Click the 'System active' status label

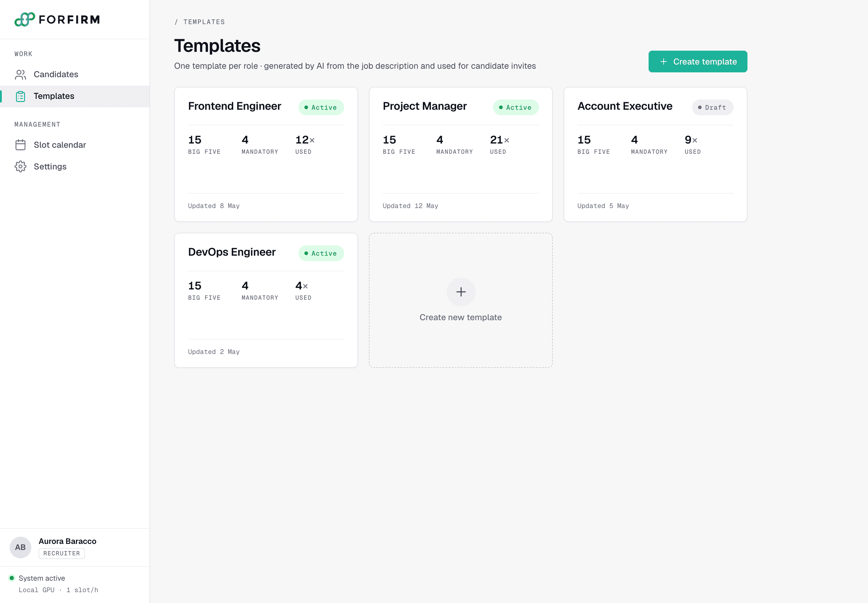42,578
